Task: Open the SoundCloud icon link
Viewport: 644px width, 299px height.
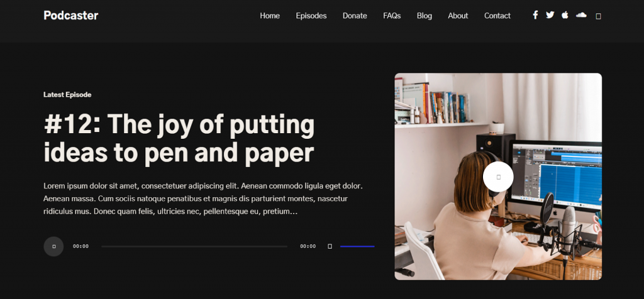Action: click(581, 15)
